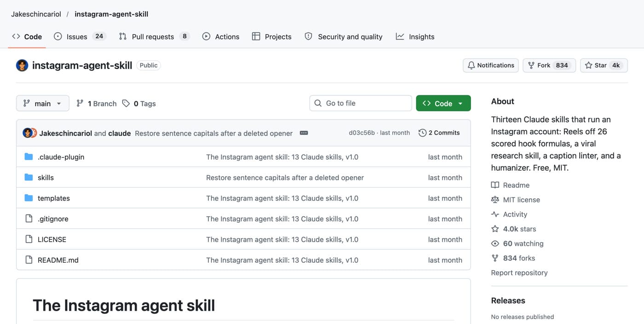Click the templates folder icon

(x=29, y=198)
